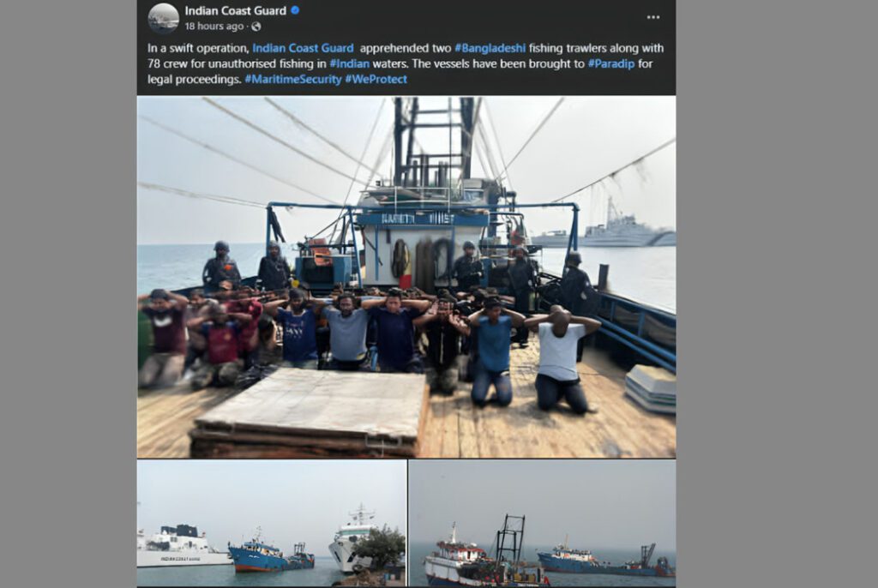Open the Indian Coast Guard page name
Viewport: 878px width, 588px height.
point(235,10)
